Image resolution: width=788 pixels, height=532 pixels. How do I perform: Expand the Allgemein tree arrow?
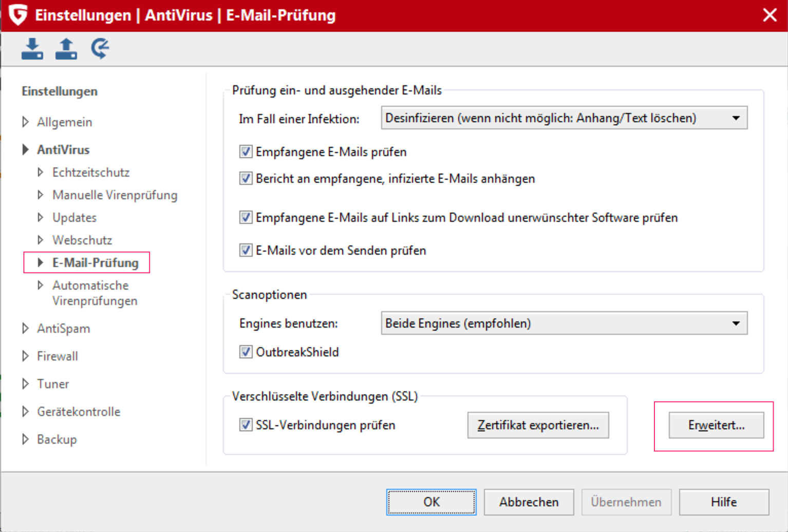coord(25,122)
